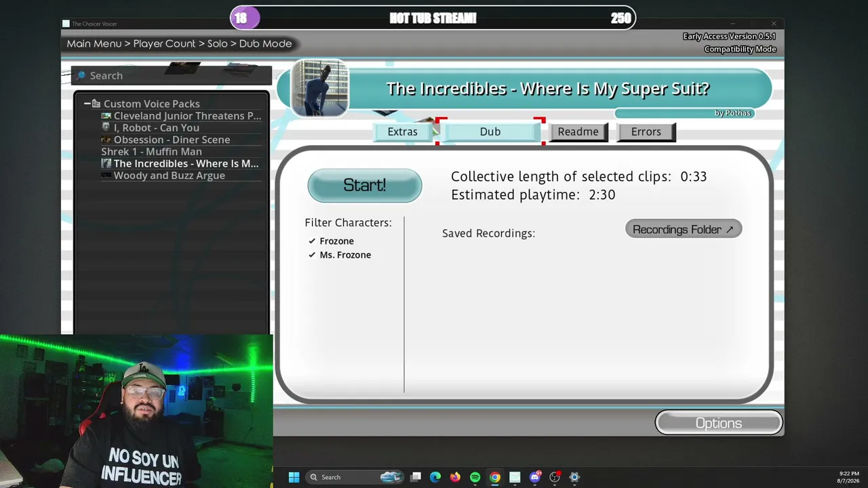Click the voice pack Search field
This screenshot has height=488, width=868.
point(172,75)
